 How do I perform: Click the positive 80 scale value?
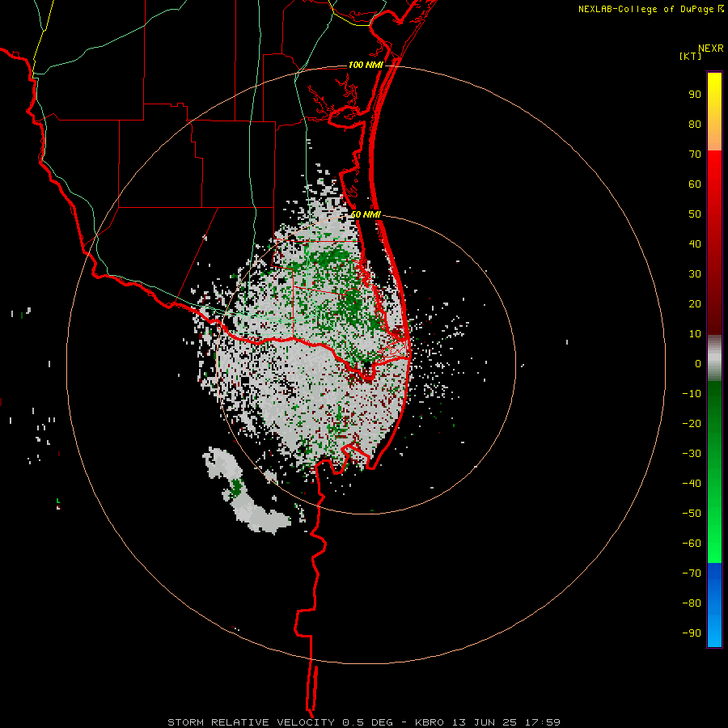tap(695, 125)
